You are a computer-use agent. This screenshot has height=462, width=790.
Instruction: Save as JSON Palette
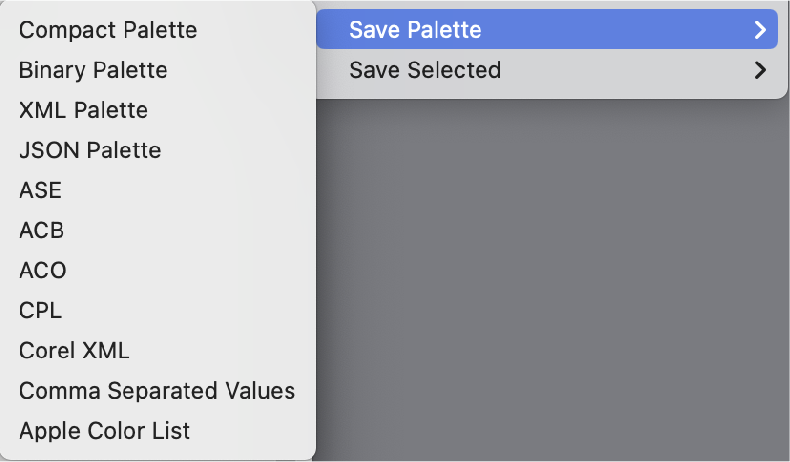click(90, 150)
